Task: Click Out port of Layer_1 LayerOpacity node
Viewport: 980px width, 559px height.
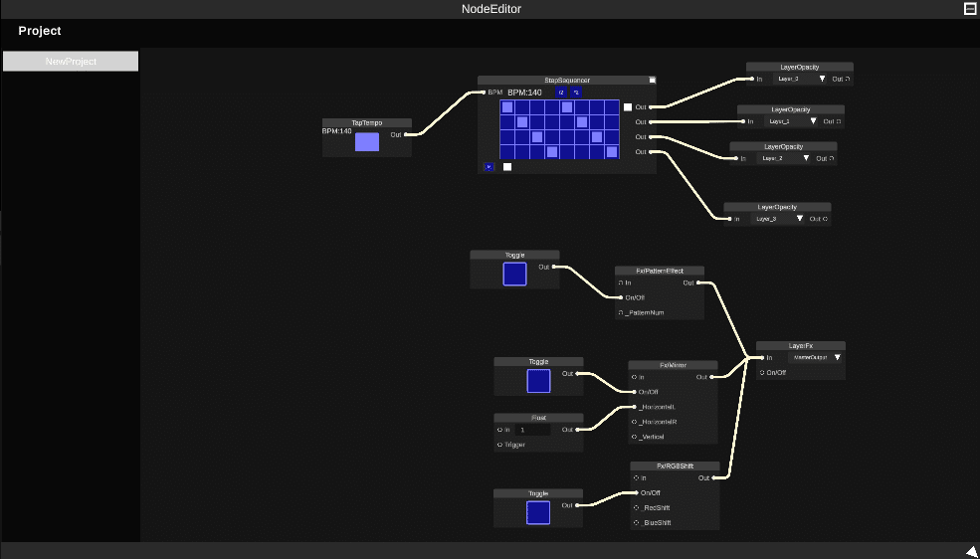Action: point(839,121)
